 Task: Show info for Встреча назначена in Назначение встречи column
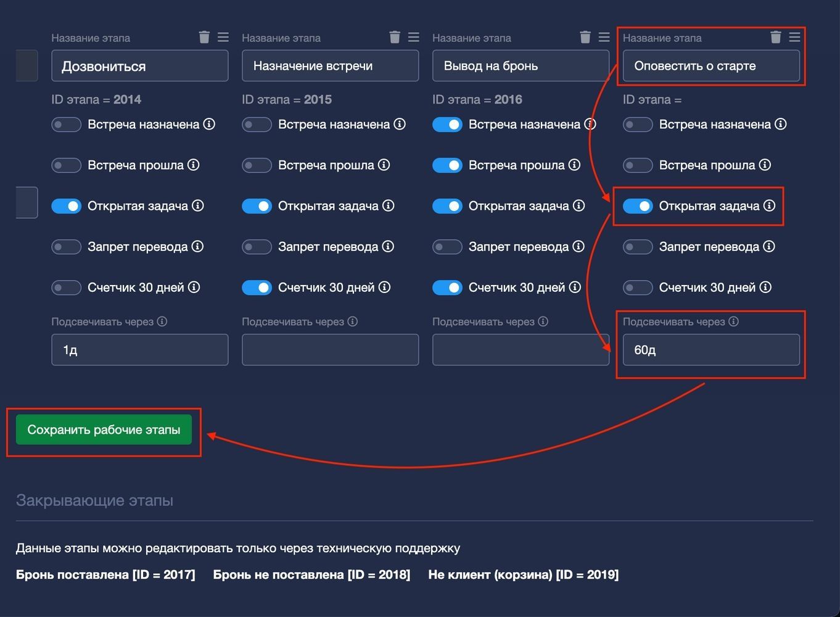pyautogui.click(x=400, y=124)
